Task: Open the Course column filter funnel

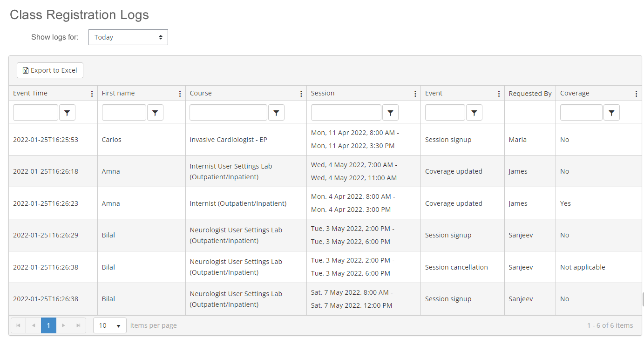Action: 276,113
